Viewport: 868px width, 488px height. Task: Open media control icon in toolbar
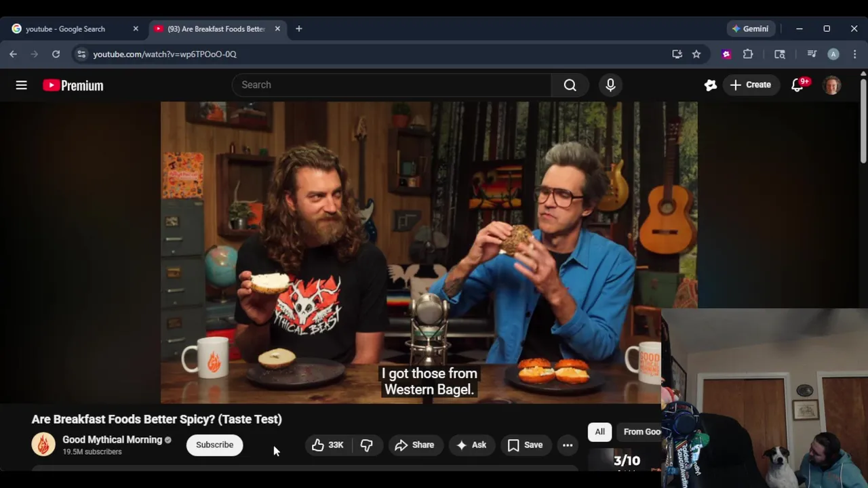[x=812, y=54]
